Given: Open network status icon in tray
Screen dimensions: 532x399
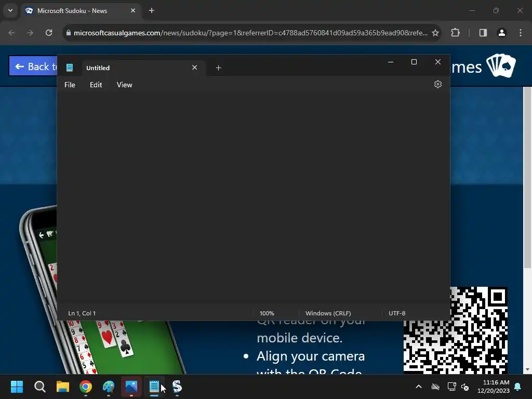Looking at the screenshot, I should tap(451, 387).
